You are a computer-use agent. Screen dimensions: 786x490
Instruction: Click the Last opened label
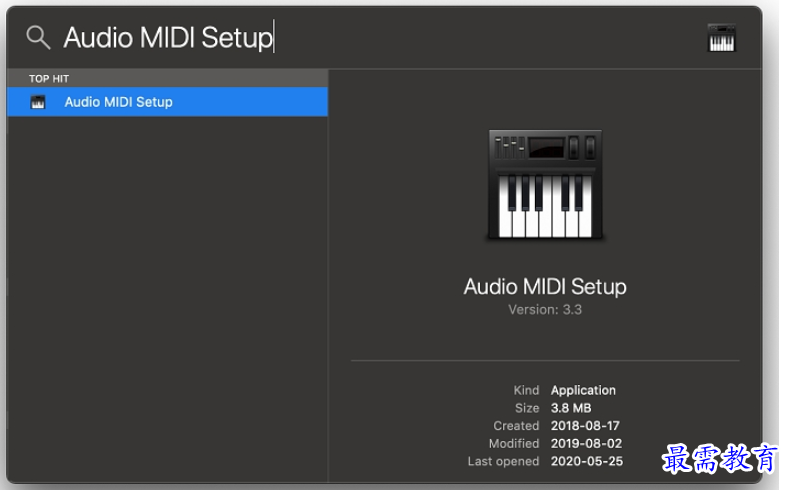tap(503, 461)
